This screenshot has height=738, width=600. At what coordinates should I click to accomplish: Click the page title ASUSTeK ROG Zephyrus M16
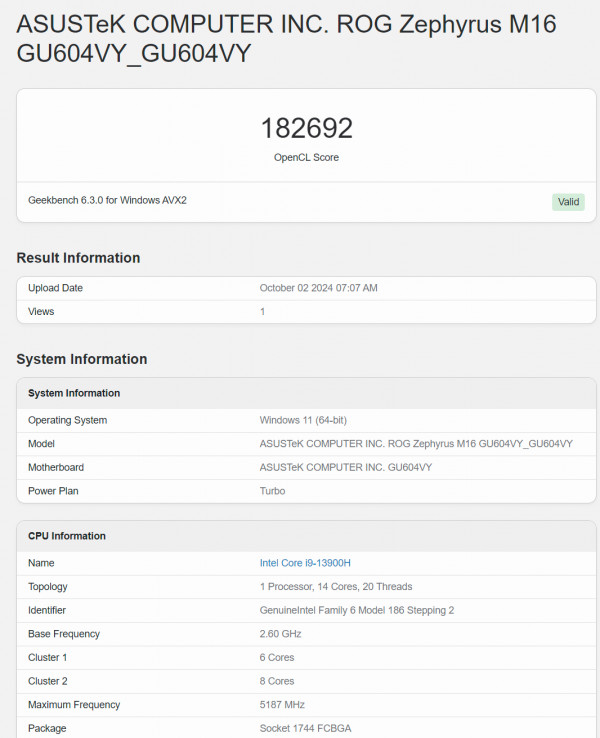click(286, 38)
